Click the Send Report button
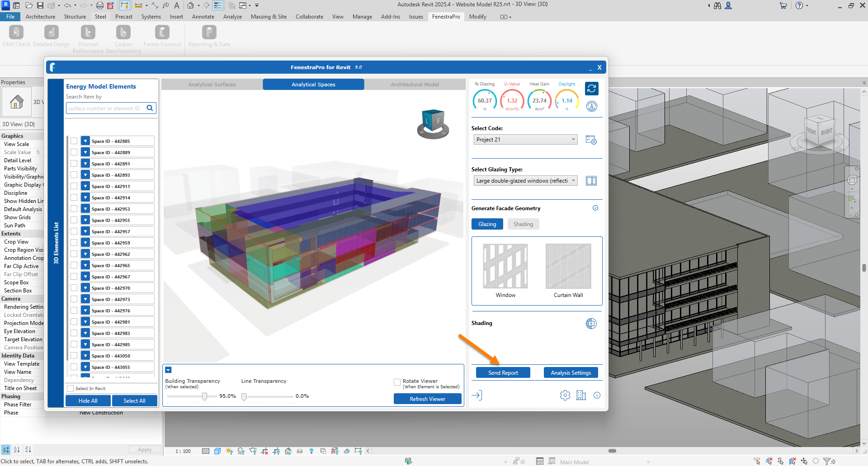Screen dimensions: 868x466 click(x=503, y=373)
